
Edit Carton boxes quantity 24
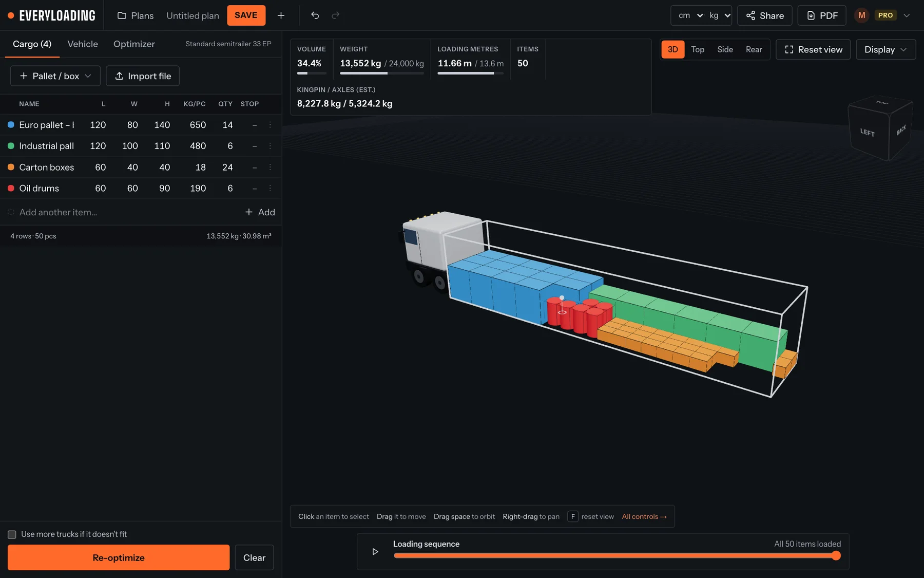coord(227,167)
